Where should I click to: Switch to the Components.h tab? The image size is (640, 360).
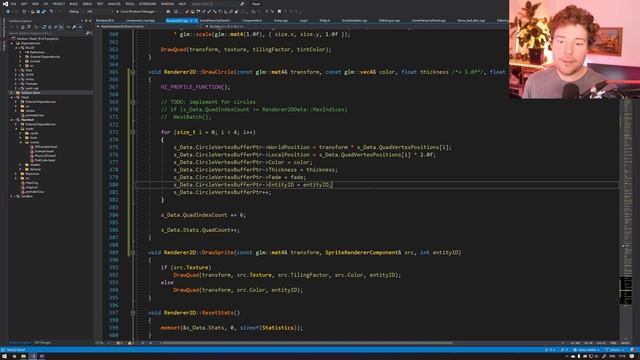click(x=252, y=20)
